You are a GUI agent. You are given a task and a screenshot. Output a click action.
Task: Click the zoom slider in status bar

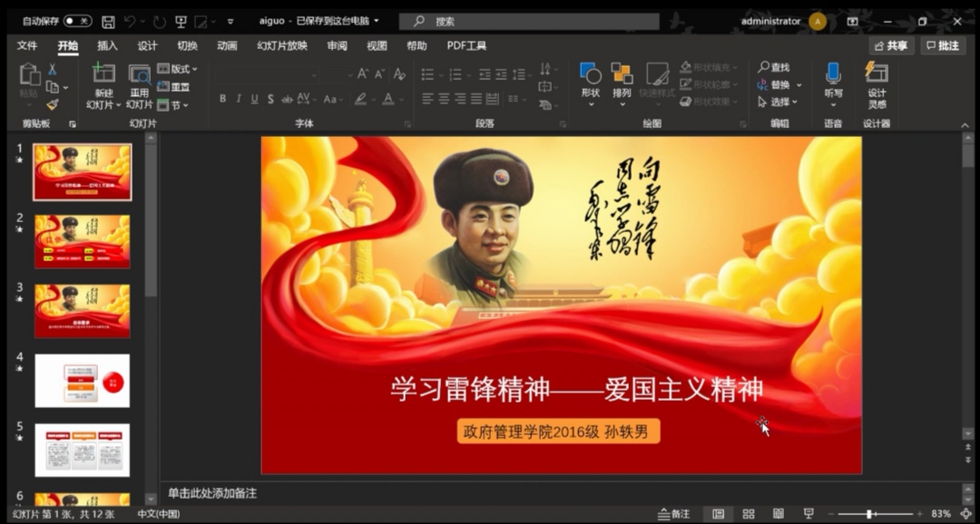point(874,514)
